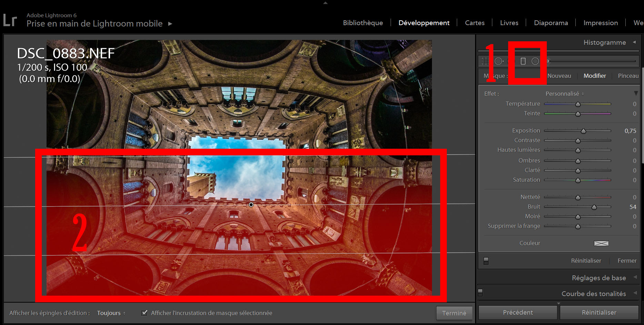Click Réinitialiser in the filter panel
This screenshot has height=325, width=644.
pyautogui.click(x=586, y=261)
